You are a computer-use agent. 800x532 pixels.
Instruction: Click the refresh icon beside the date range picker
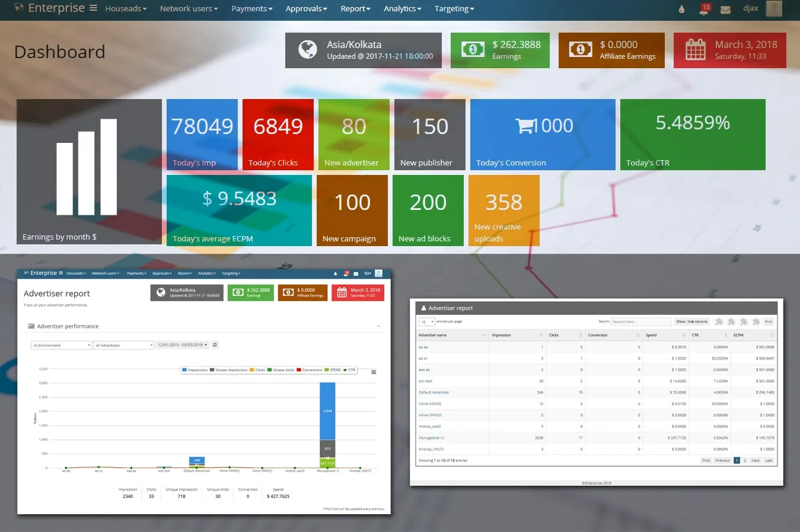(215, 345)
